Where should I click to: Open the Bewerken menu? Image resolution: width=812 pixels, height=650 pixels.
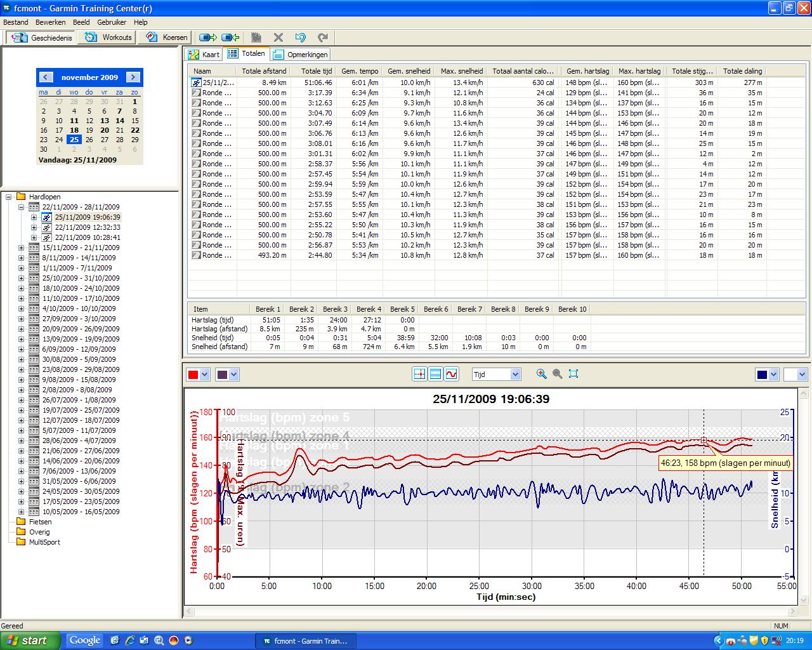(x=51, y=22)
